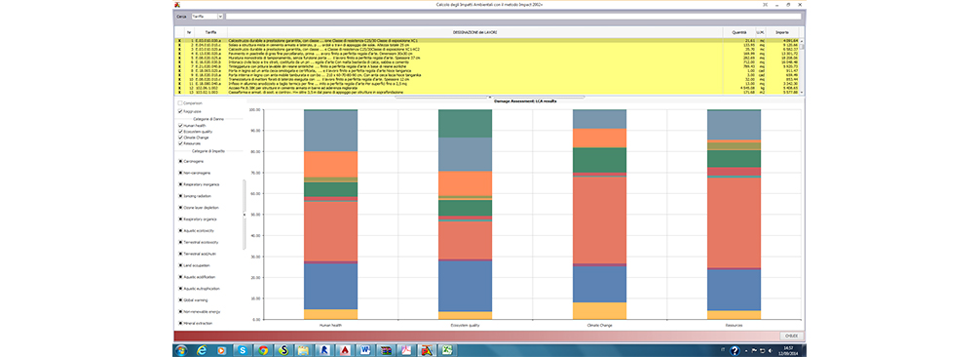The width and height of the screenshot is (980, 357).
Task: Uncheck the Human health category
Action: (180, 125)
